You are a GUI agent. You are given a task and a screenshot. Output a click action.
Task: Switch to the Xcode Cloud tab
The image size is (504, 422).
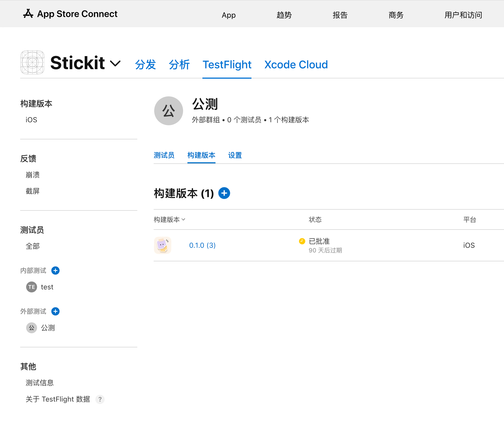296,65
